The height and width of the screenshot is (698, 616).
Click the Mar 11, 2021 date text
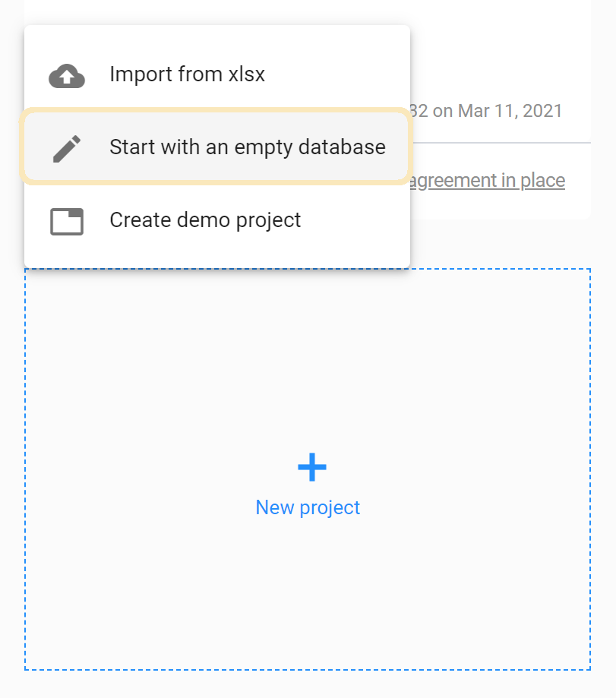(x=510, y=111)
